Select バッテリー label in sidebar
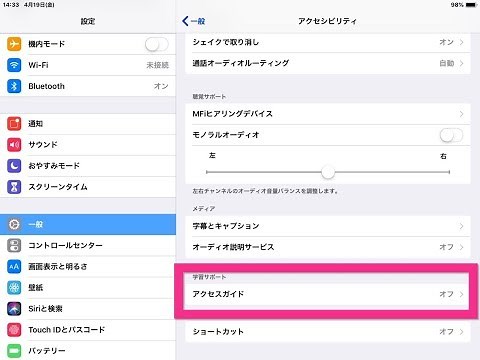The height and width of the screenshot is (360, 480). (x=47, y=350)
